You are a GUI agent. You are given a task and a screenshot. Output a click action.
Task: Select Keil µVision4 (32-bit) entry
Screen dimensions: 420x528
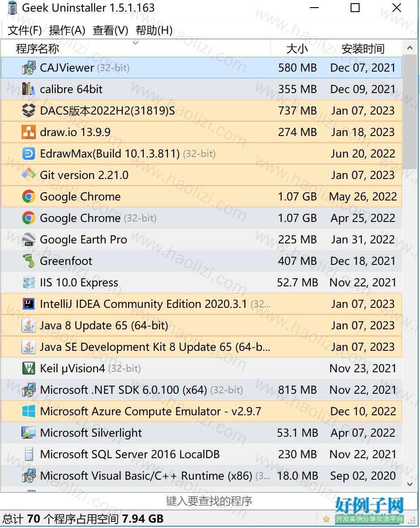[90, 368]
